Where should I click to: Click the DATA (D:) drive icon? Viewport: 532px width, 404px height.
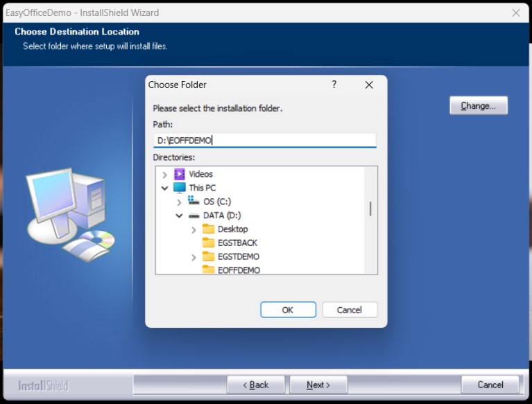point(194,216)
